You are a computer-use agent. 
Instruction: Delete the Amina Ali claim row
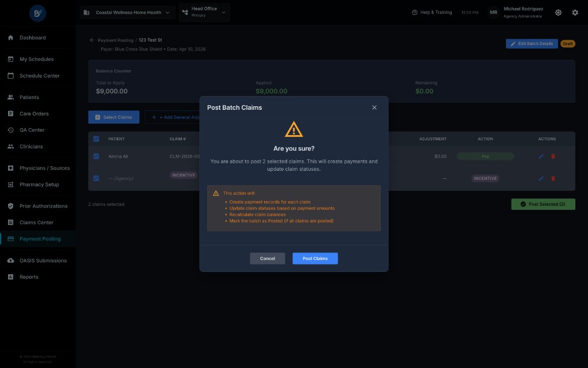point(553,156)
